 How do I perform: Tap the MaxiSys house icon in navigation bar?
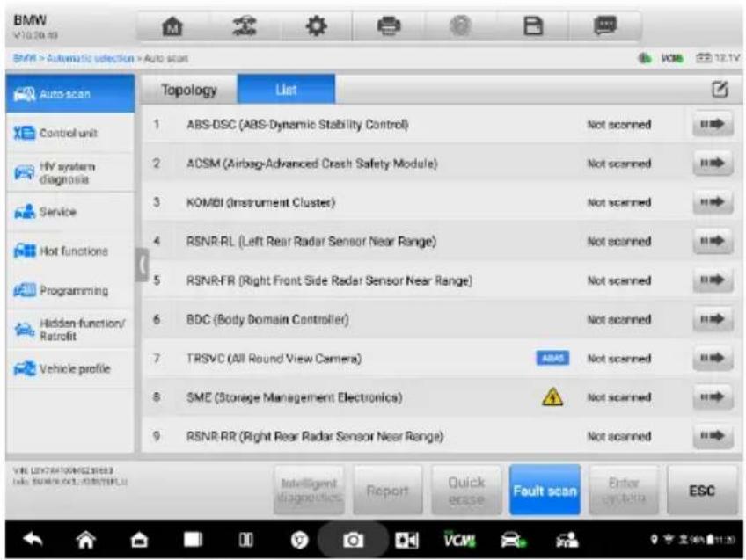point(139,540)
